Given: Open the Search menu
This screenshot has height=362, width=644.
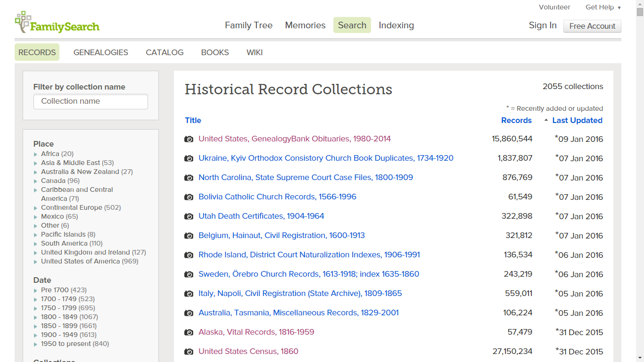Looking at the screenshot, I should [x=352, y=25].
